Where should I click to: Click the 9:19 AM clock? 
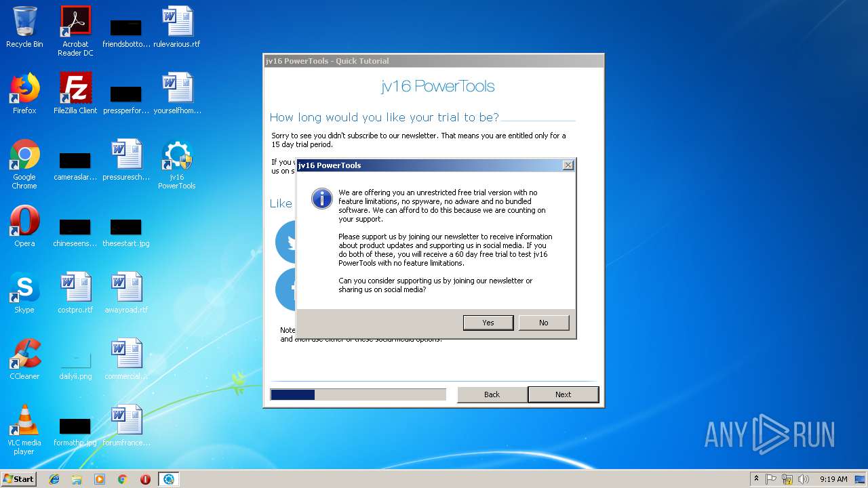[x=833, y=479]
